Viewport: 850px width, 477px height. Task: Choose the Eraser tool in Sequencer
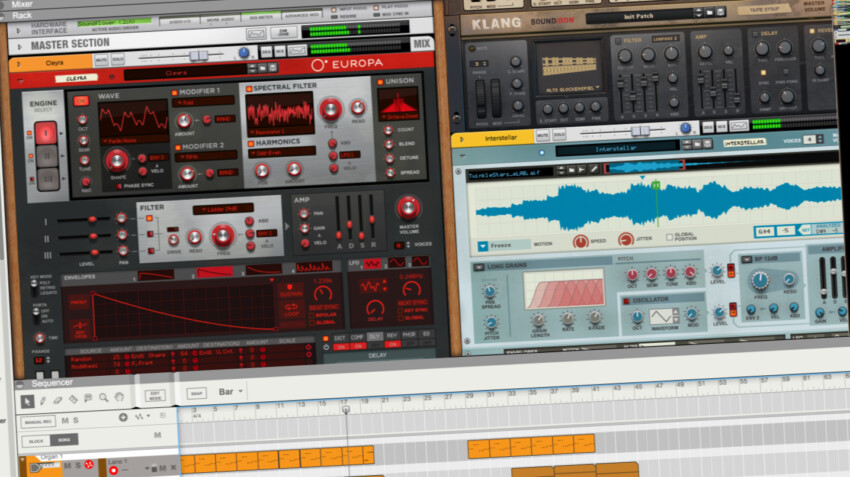tap(57, 400)
